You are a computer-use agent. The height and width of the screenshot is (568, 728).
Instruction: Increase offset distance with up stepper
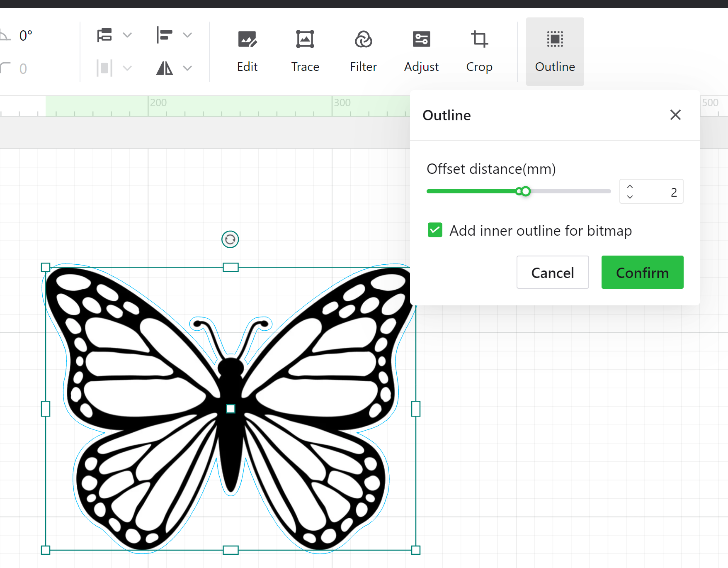click(630, 186)
